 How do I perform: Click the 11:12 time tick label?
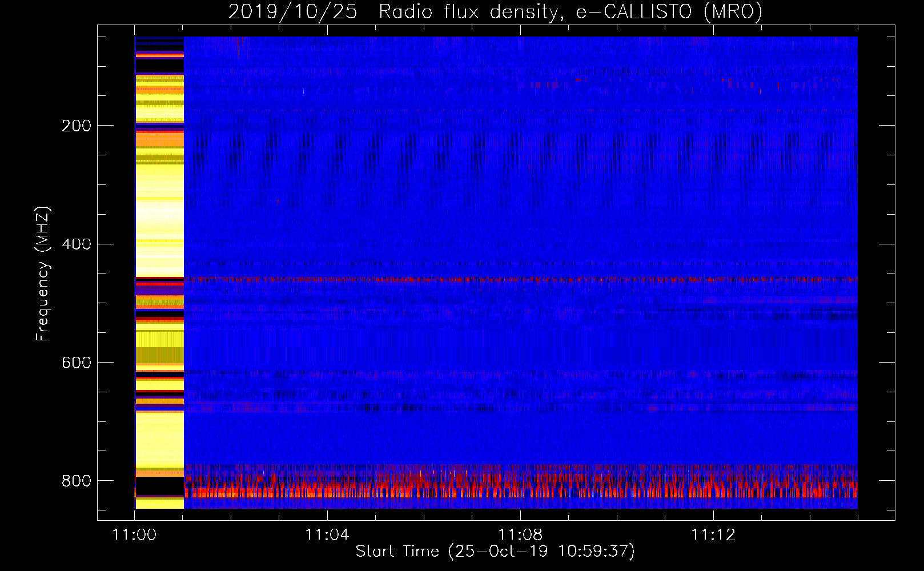pos(713,535)
